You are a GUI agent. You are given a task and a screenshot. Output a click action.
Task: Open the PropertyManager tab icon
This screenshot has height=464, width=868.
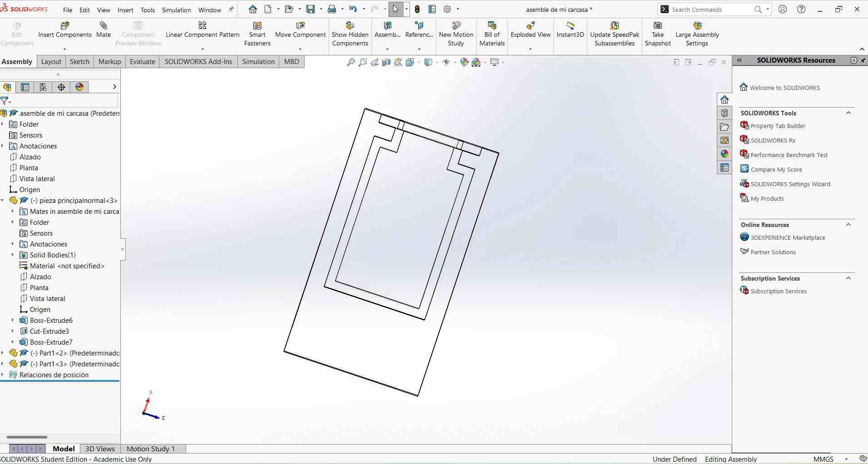[x=25, y=87]
